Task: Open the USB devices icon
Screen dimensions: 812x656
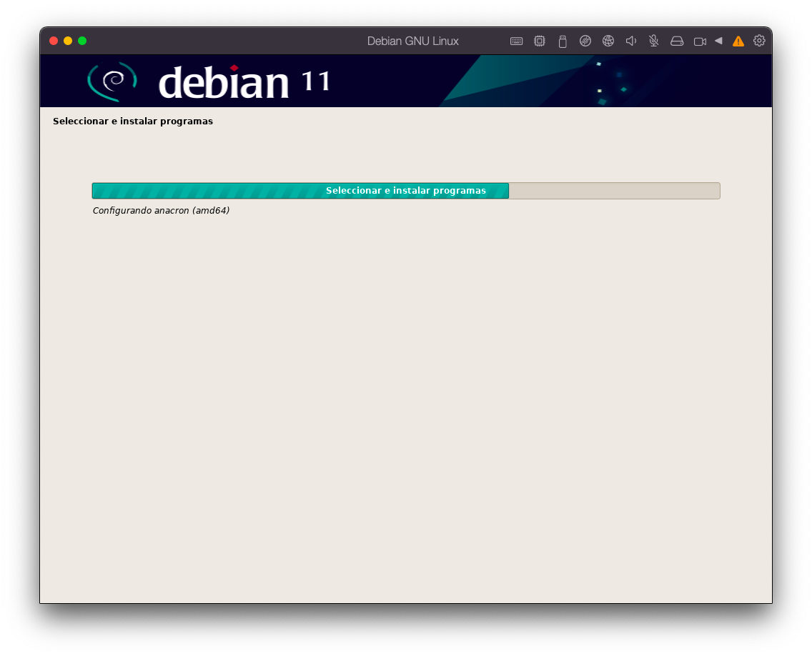Action: pyautogui.click(x=563, y=41)
